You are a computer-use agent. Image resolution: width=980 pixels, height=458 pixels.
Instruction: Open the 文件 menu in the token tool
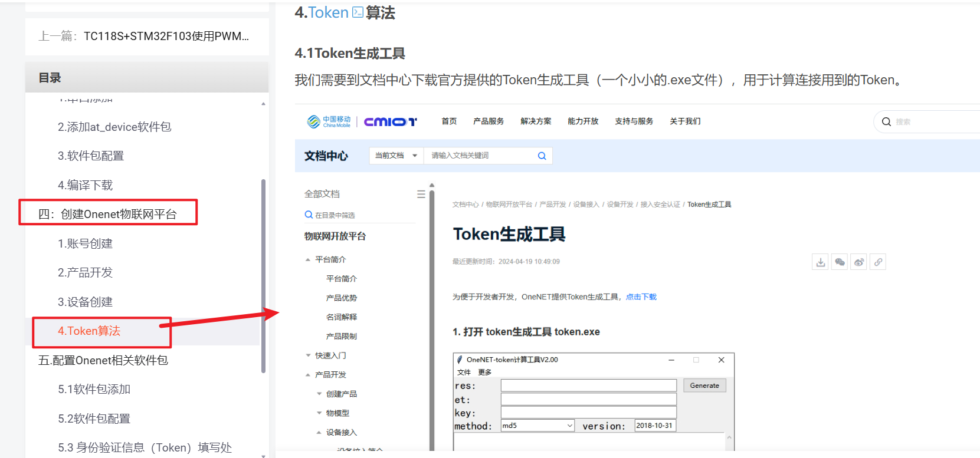(464, 373)
